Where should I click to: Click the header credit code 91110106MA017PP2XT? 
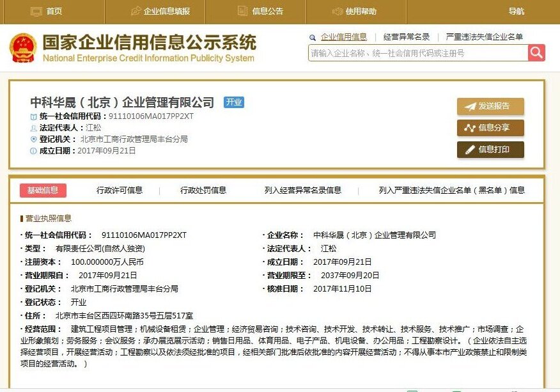tap(151, 116)
